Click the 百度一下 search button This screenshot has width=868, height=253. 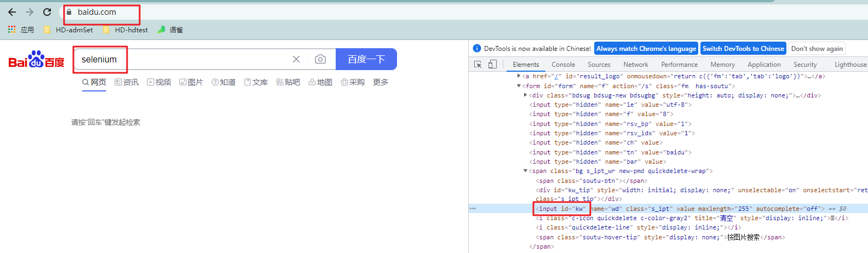click(366, 59)
